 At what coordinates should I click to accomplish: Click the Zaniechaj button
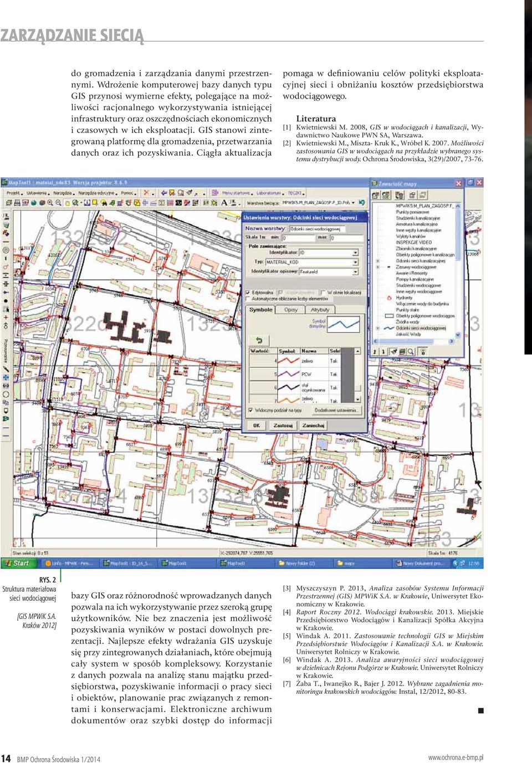[313, 426]
